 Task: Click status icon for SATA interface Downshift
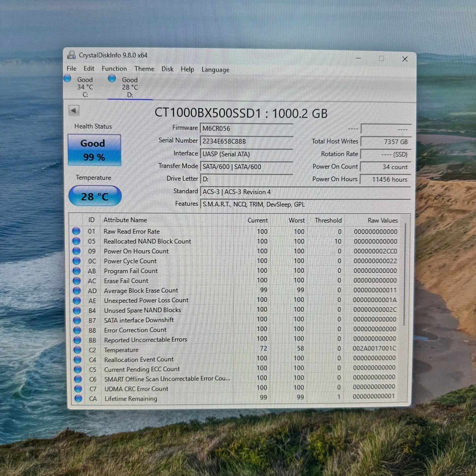(x=77, y=320)
